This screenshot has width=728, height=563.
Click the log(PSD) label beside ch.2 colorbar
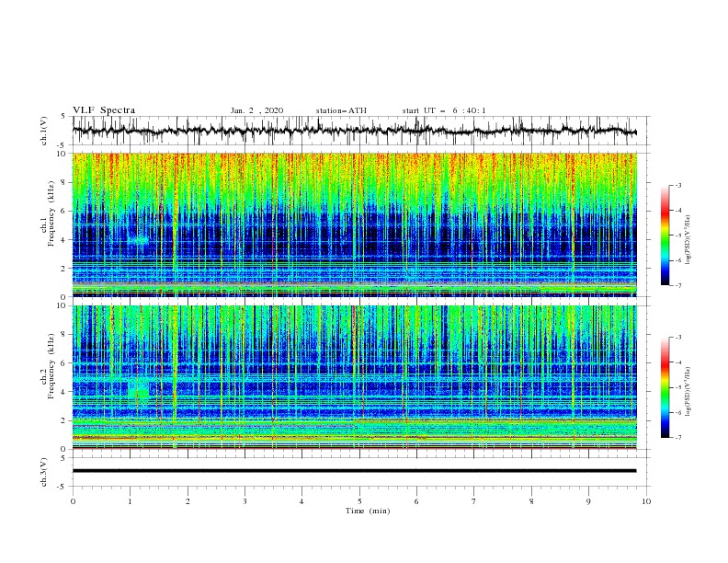click(688, 392)
